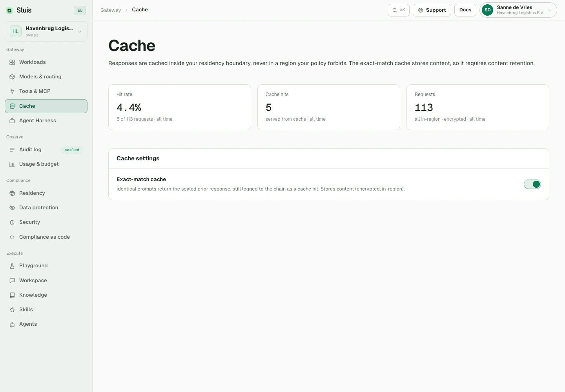Go to Models & routing
Viewport: 565px width, 392px height.
pyautogui.click(x=46, y=77)
